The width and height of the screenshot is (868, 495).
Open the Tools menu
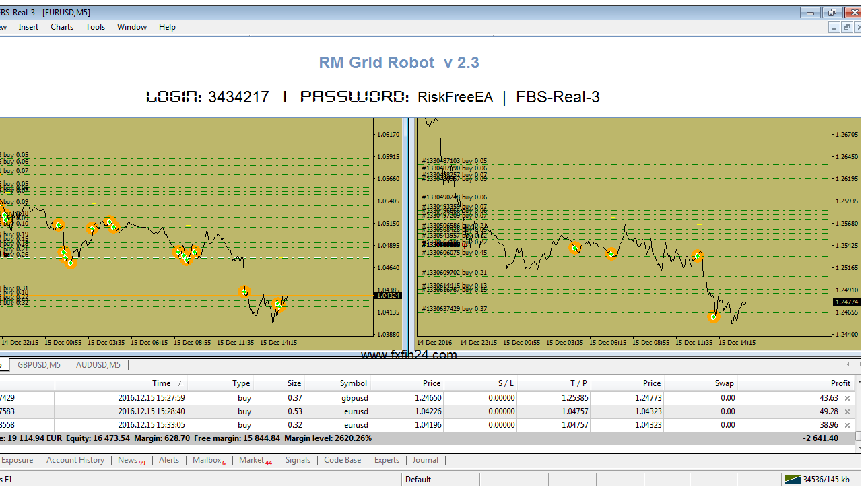[x=95, y=27]
